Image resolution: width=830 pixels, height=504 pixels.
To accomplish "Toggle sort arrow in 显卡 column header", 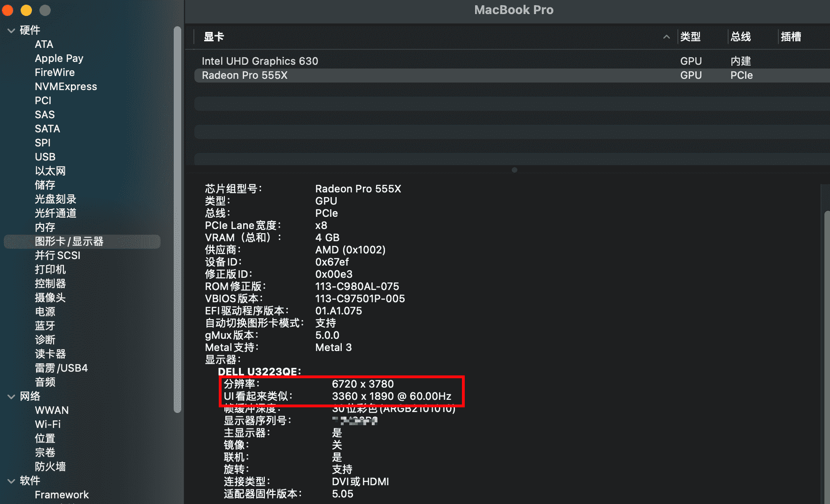I will 666,37.
